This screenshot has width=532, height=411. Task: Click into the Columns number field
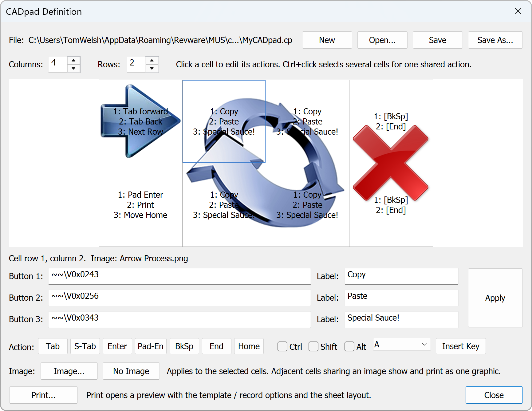[x=58, y=64]
